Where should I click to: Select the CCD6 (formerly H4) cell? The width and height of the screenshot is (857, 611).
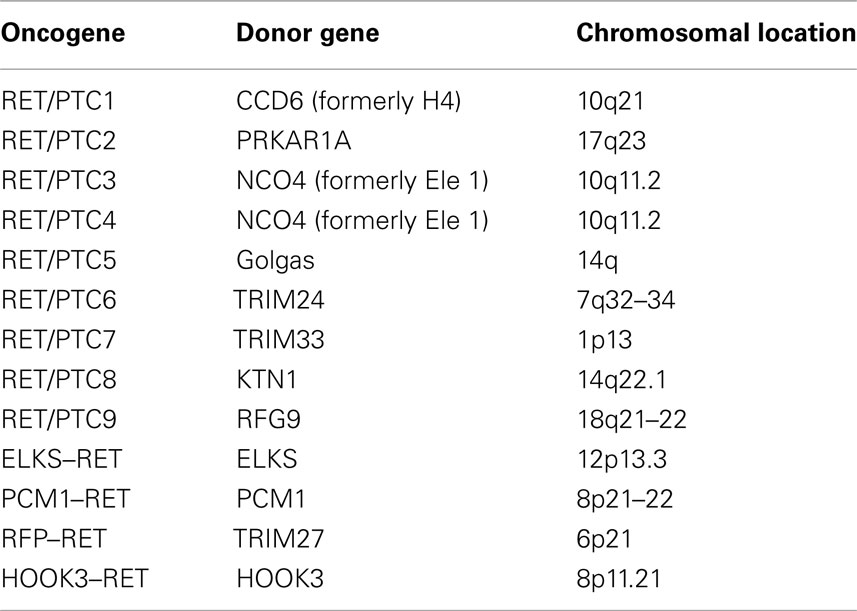tap(349, 101)
